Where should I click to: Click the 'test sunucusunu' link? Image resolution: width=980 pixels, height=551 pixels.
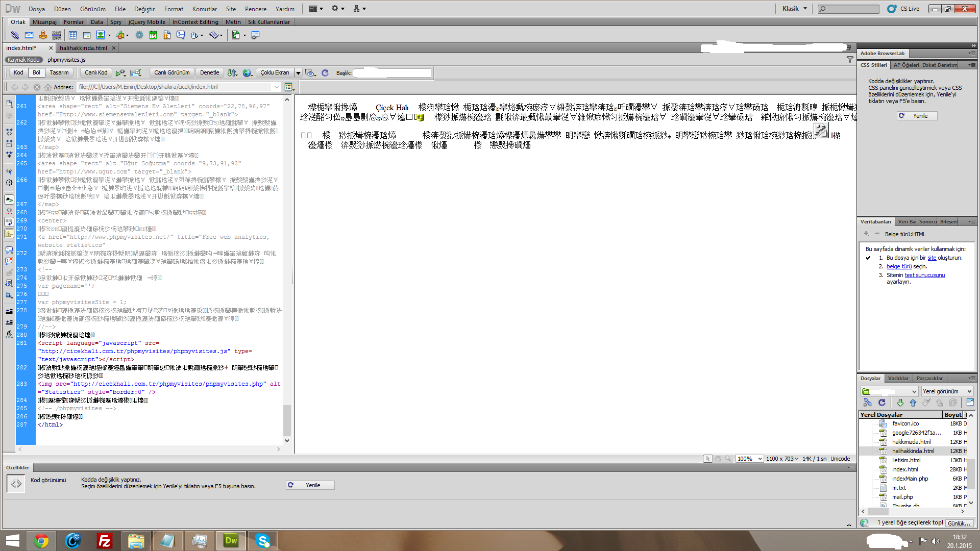925,275
